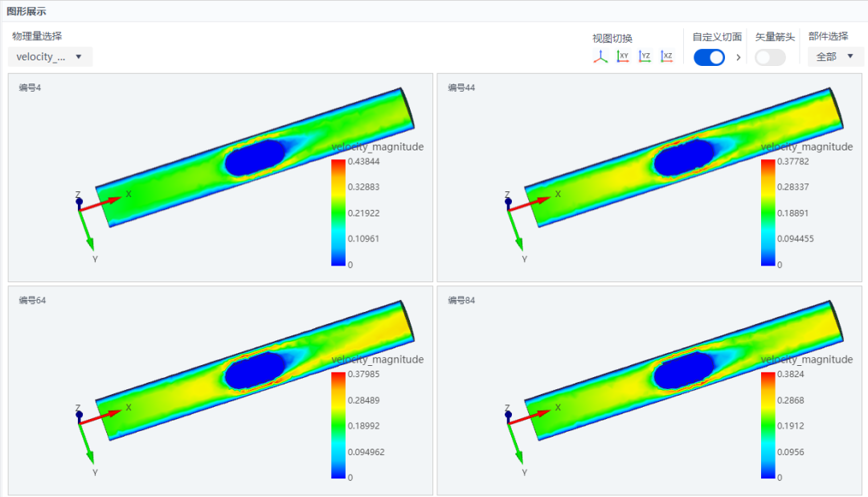Click the legend value 0.28489
The image size is (868, 497).
pos(364,400)
